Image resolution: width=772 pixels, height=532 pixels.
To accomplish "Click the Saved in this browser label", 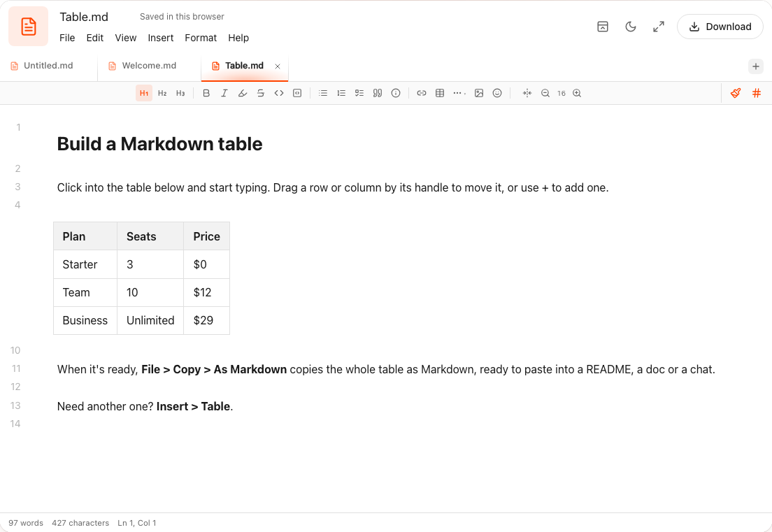I will pos(182,17).
